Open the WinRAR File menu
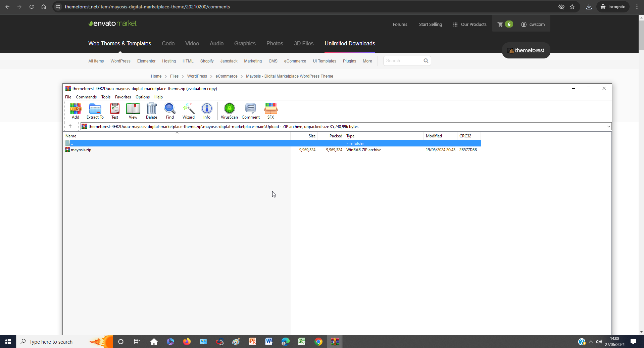Image resolution: width=644 pixels, height=348 pixels. coord(68,97)
